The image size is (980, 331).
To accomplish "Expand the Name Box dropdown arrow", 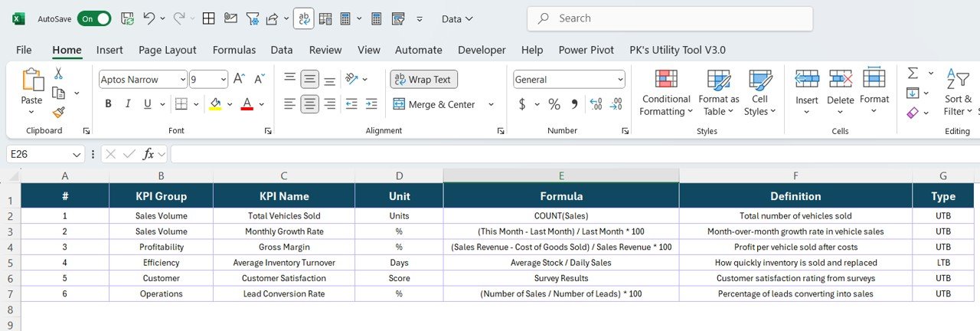I will tap(77, 154).
